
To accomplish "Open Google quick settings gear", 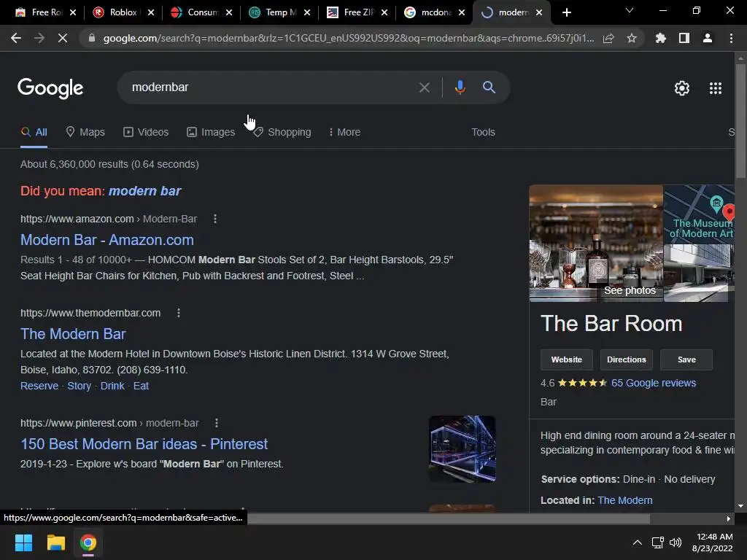I will 682,88.
